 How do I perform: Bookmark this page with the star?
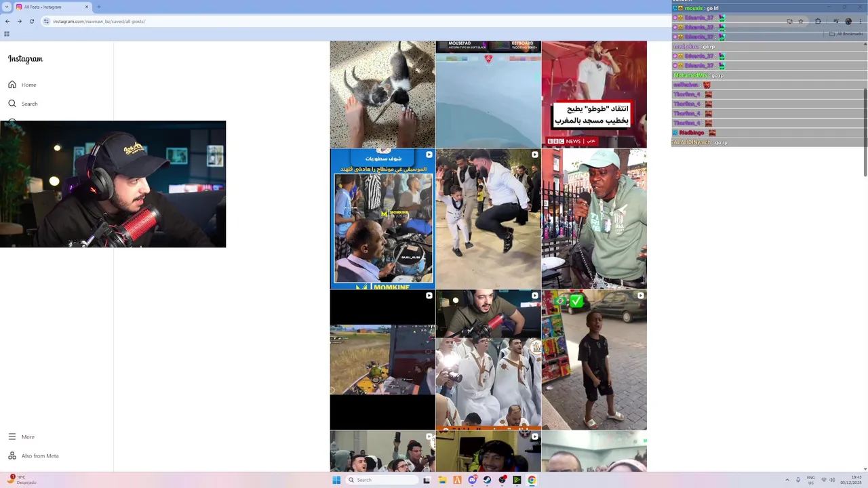(801, 21)
